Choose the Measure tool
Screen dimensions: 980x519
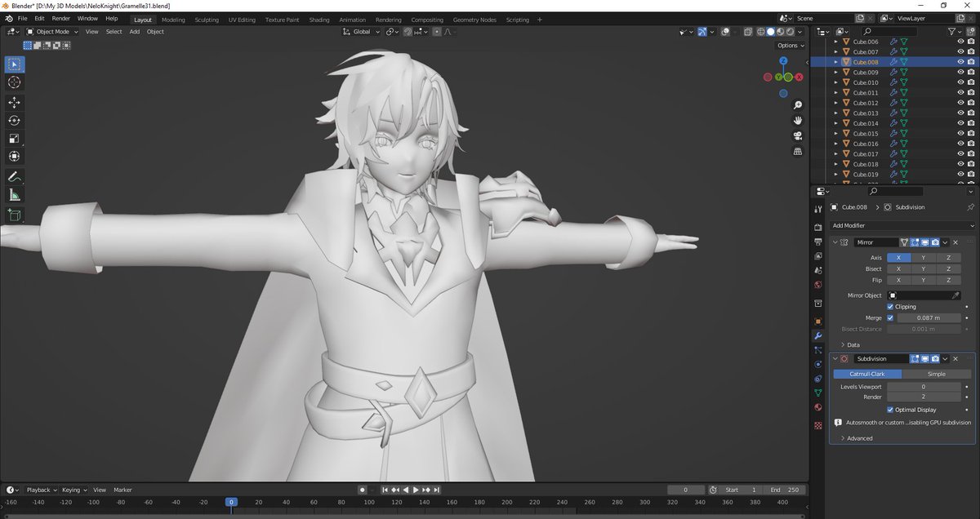(x=14, y=195)
